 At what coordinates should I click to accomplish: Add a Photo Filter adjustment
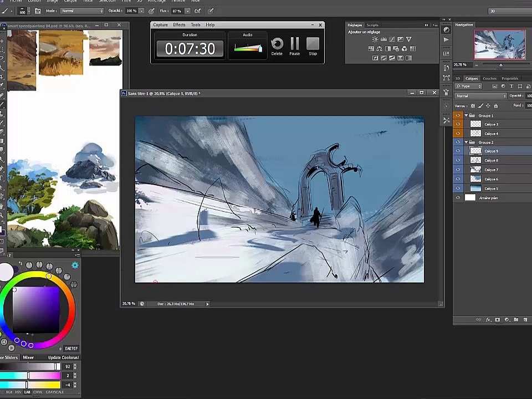[x=396, y=49]
